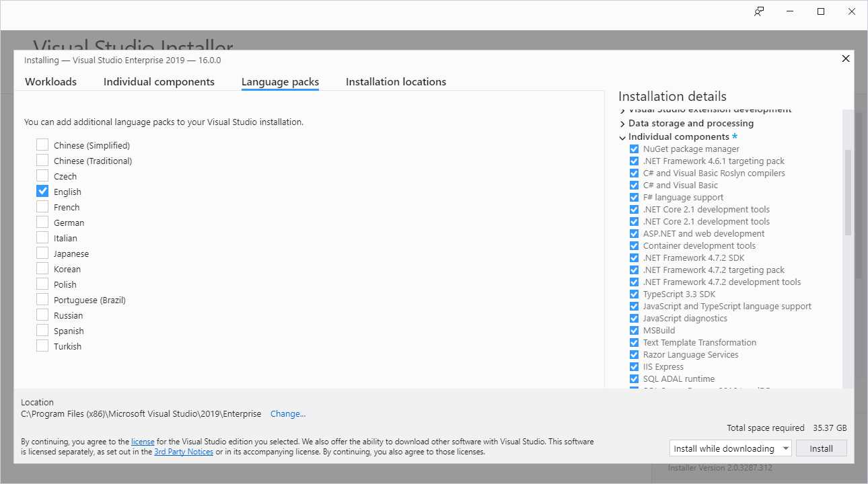The height and width of the screenshot is (484, 868).
Task: Check the Turkish language pack
Action: 42,346
